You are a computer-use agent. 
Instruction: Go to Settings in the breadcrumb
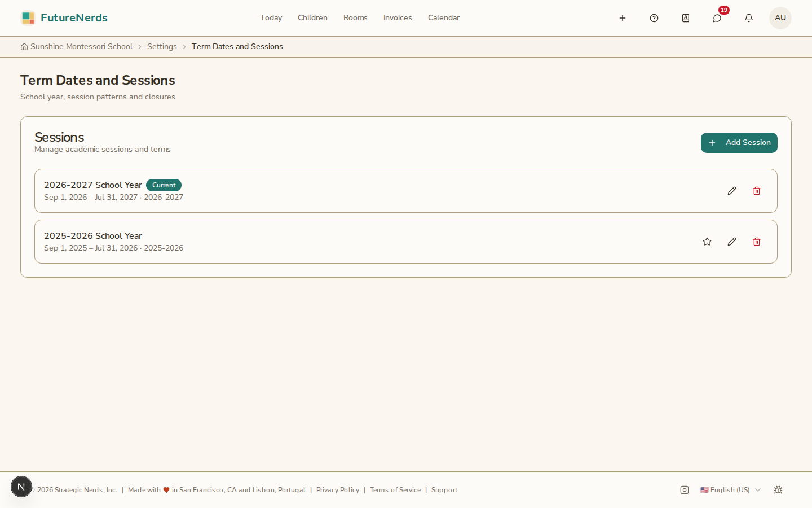pos(162,47)
